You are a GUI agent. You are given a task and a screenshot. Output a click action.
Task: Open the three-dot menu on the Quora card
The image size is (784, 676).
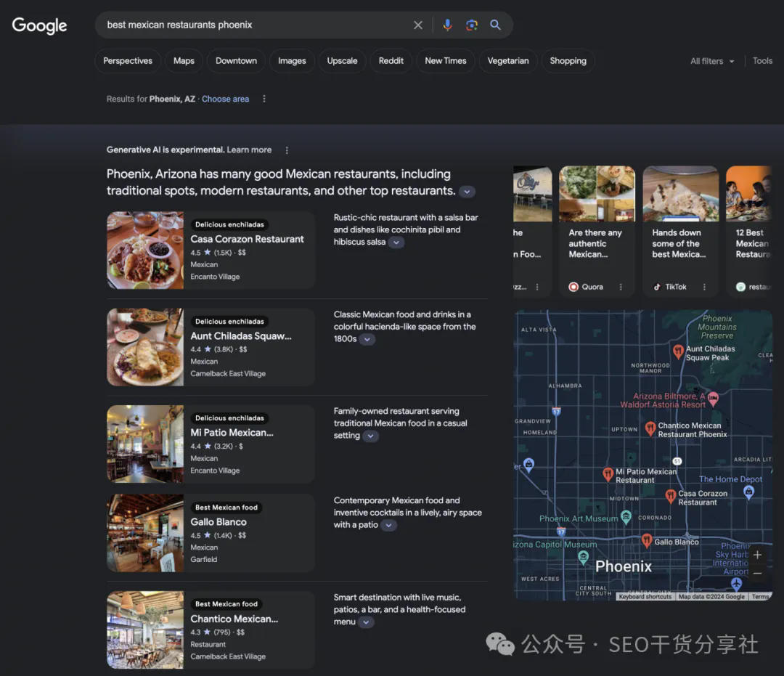click(x=621, y=287)
